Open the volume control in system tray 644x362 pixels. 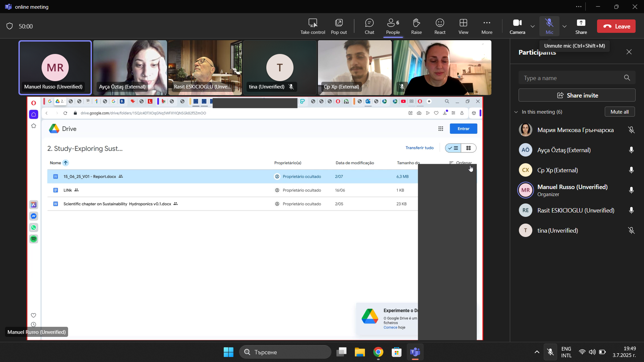(592, 352)
